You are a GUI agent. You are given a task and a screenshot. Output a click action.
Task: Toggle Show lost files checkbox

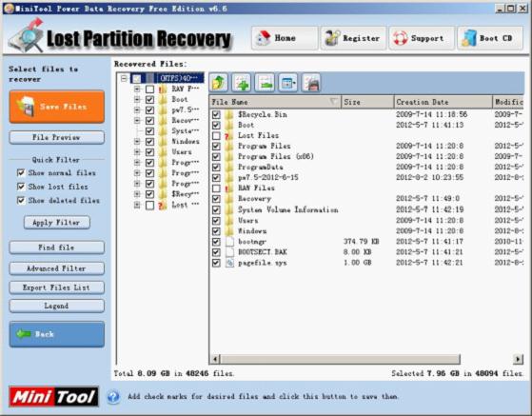(21, 187)
